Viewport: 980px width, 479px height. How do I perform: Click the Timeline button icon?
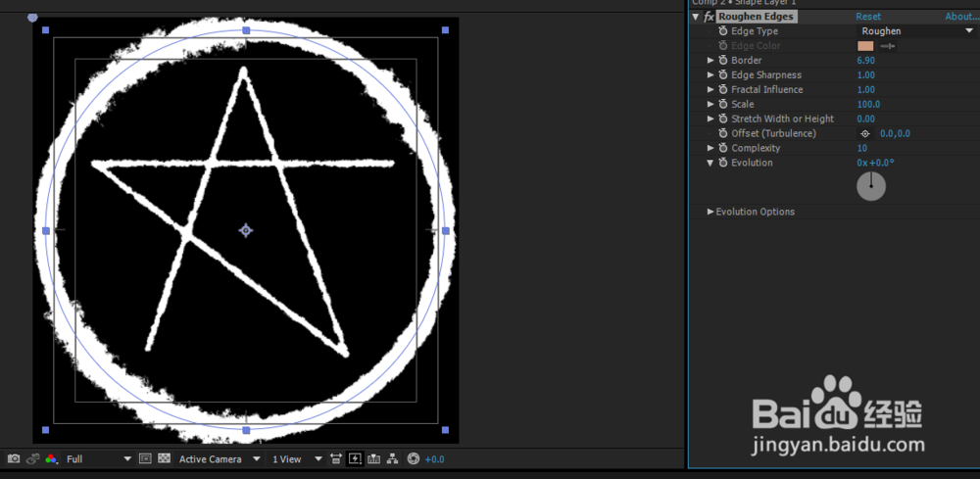tap(373, 459)
